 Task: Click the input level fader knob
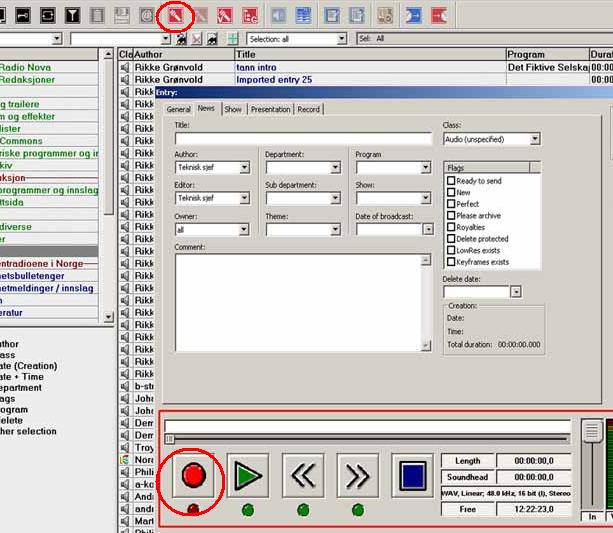592,431
